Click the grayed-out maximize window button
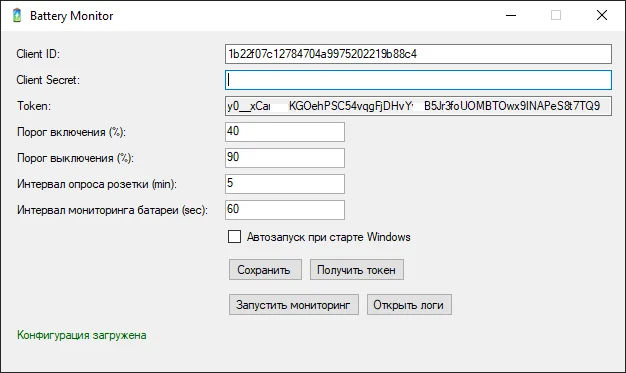This screenshot has width=626, height=373. pyautogui.click(x=556, y=16)
